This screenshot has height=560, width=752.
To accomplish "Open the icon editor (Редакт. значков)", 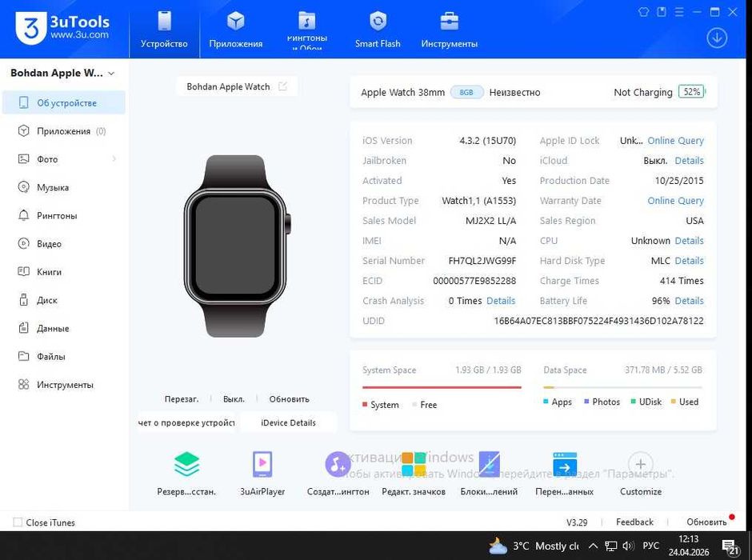I will tap(414, 474).
